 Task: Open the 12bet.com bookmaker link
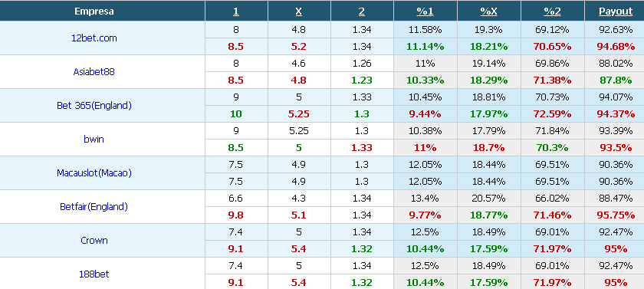pyautogui.click(x=94, y=38)
